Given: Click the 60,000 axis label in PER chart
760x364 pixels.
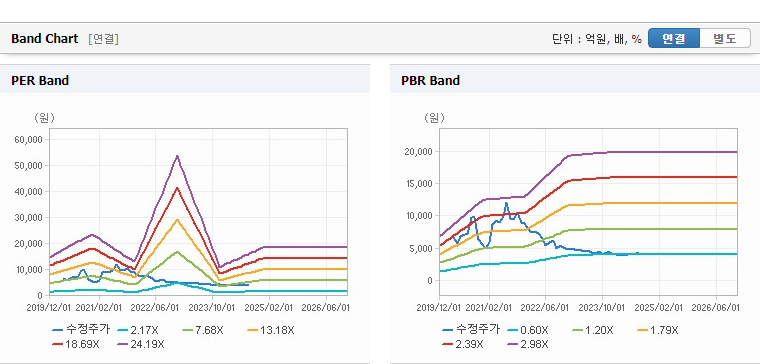Looking at the screenshot, I should point(30,140).
